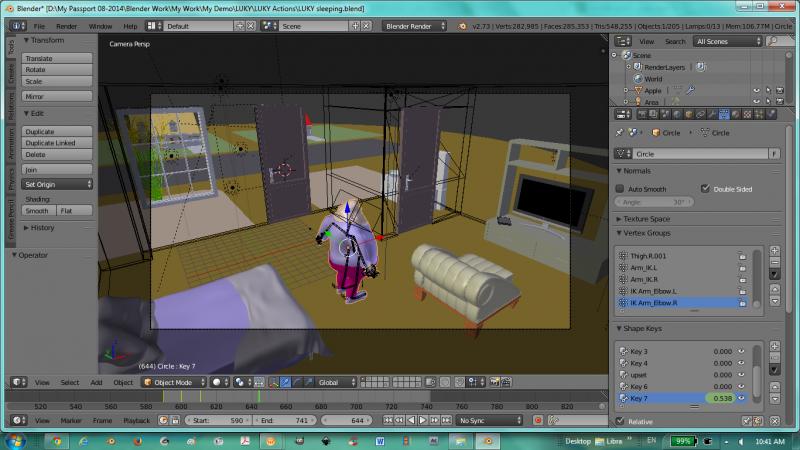Open the Object Data mesh tab
This screenshot has height=450, width=800.
click(724, 115)
